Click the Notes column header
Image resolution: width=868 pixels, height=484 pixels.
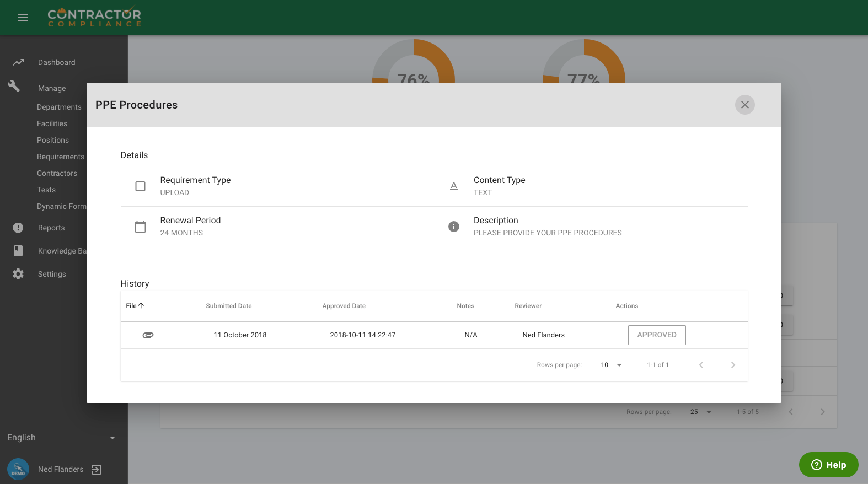(465, 306)
